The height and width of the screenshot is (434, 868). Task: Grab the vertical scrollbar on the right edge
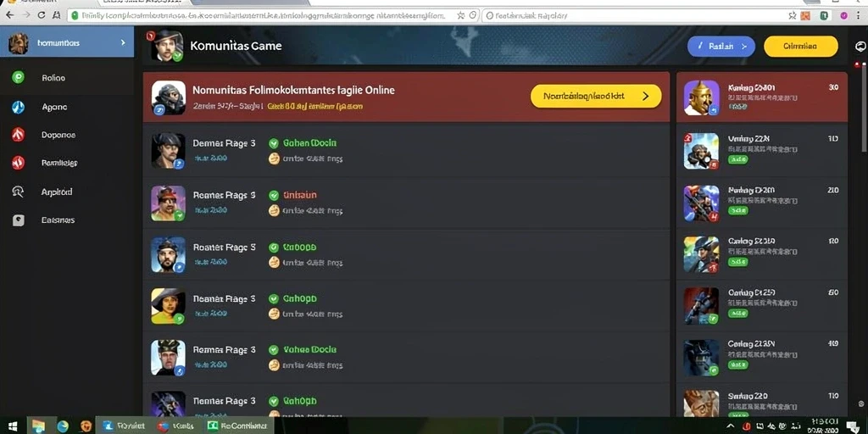coord(865,108)
